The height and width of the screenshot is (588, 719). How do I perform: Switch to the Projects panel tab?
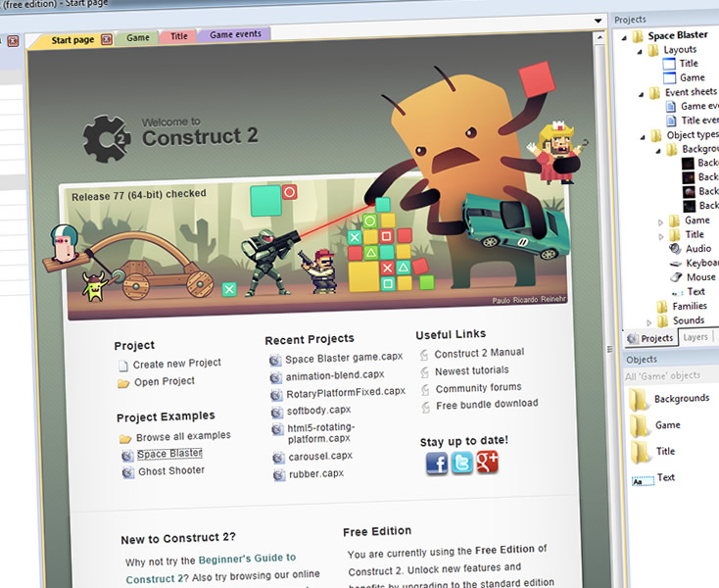(651, 338)
